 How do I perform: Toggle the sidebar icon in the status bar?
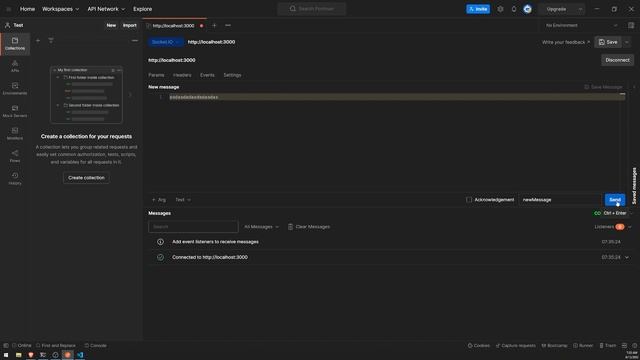[6, 345]
